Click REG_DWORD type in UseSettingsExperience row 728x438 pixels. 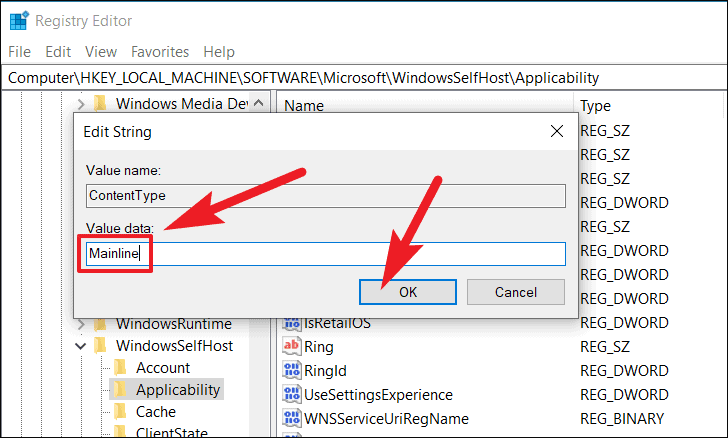tap(624, 395)
